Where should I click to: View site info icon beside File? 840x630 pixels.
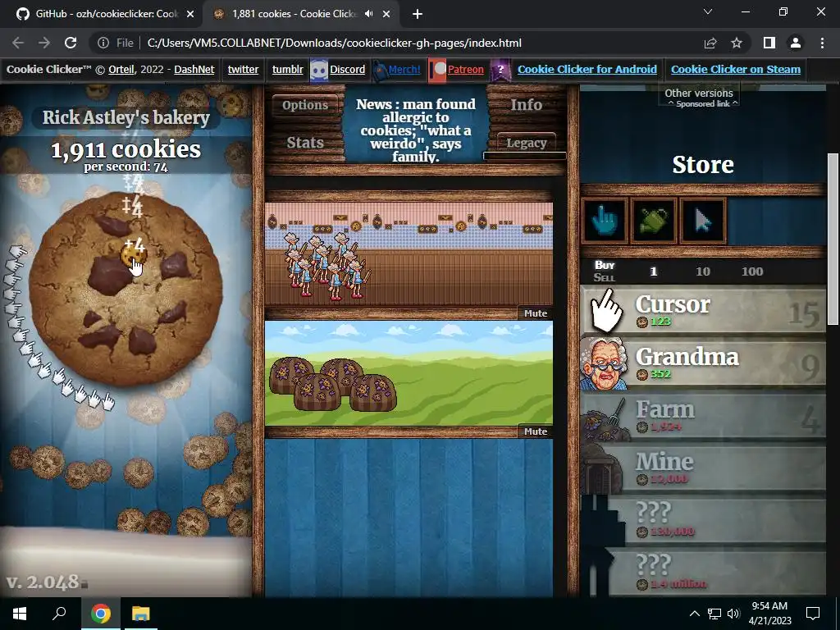103,43
